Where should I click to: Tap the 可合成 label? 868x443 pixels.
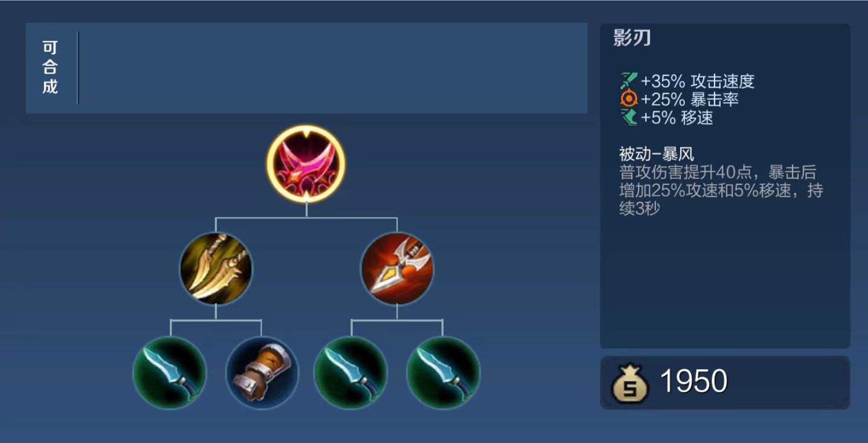(50, 68)
